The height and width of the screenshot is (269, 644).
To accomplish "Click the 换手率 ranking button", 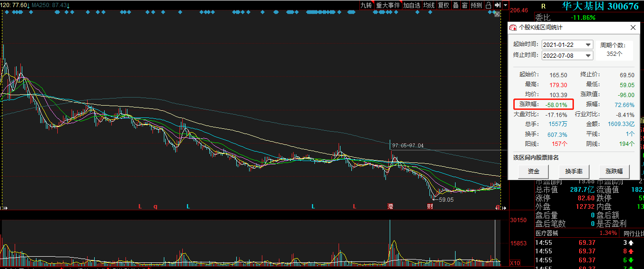I will 574,171.
